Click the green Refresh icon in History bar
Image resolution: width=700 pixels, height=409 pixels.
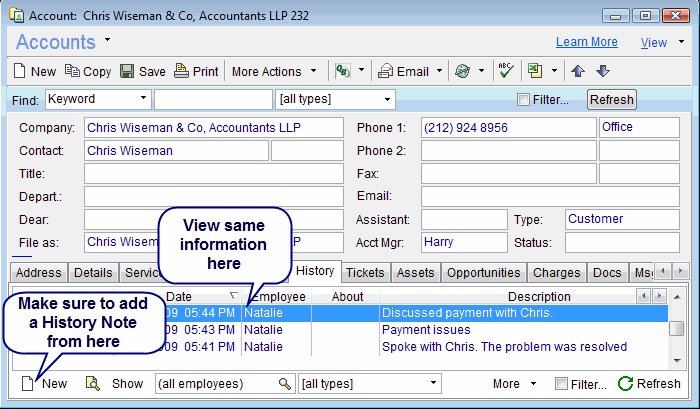click(626, 384)
